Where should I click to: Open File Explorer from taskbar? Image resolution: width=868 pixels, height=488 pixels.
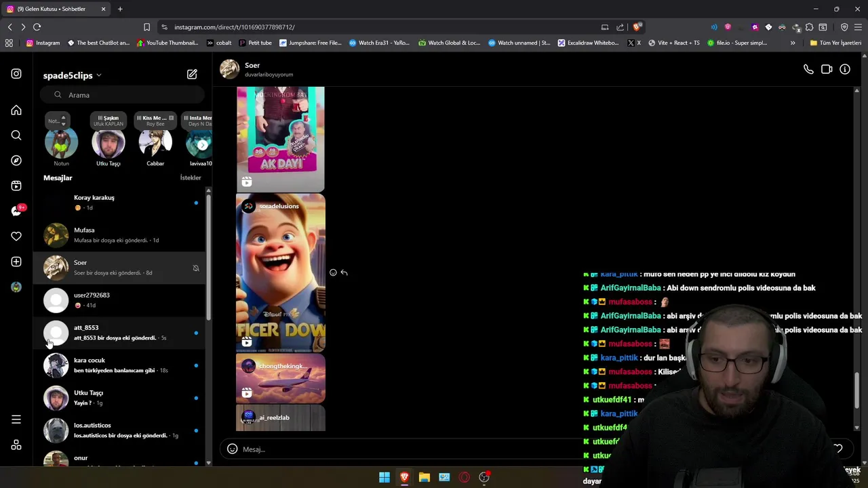pyautogui.click(x=425, y=477)
